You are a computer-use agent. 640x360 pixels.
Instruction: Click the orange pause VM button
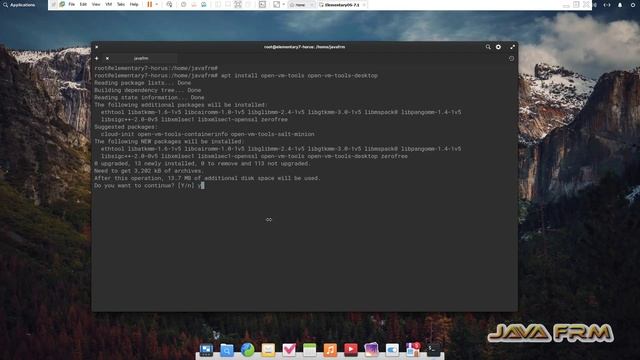tap(149, 4)
